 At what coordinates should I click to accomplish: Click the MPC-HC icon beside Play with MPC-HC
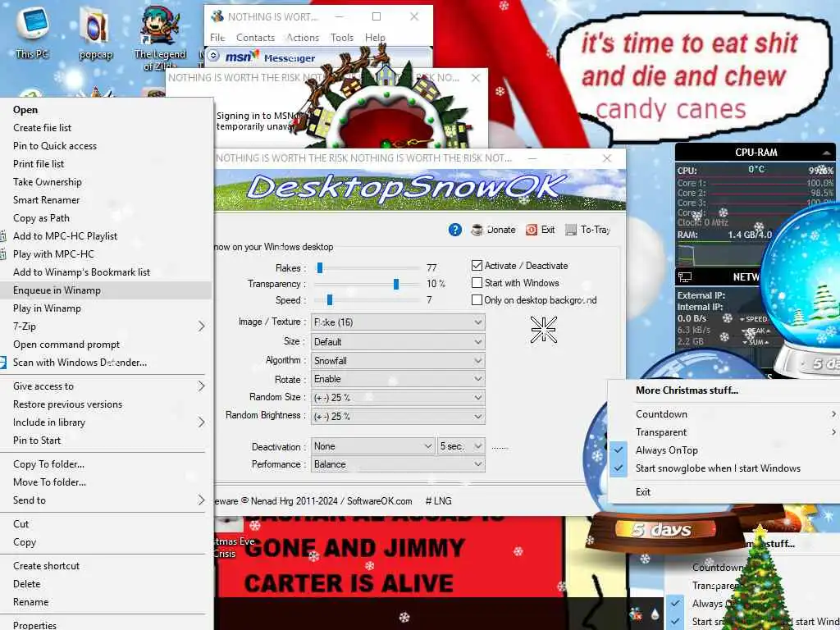[3, 254]
